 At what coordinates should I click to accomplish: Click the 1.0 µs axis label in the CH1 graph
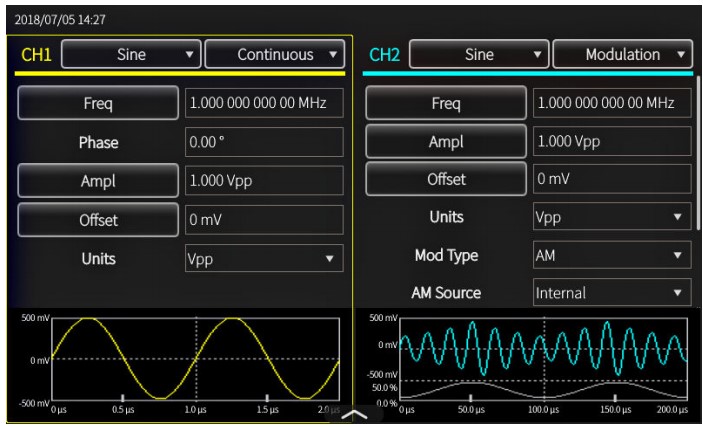point(196,410)
